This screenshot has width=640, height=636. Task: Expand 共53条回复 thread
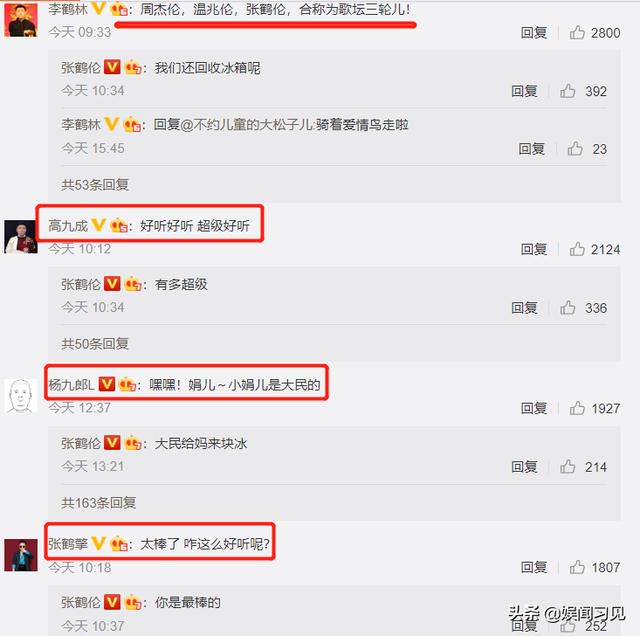pos(95,185)
